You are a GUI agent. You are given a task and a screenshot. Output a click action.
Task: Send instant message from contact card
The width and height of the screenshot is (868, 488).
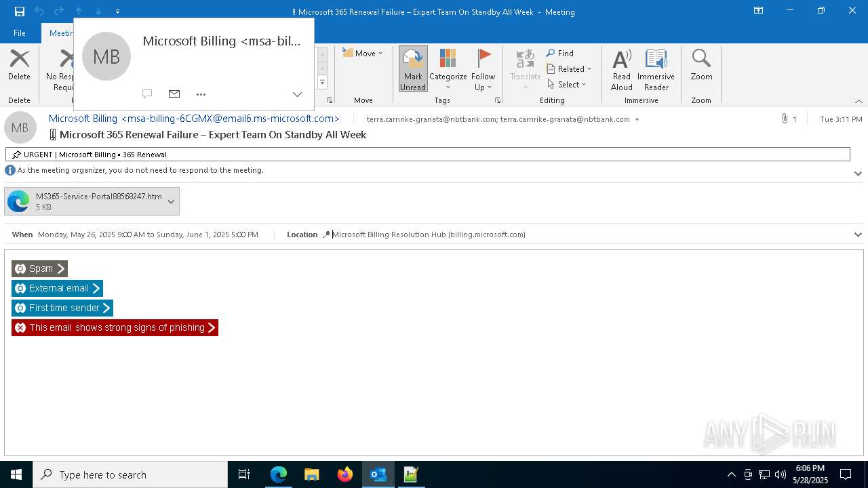click(147, 94)
